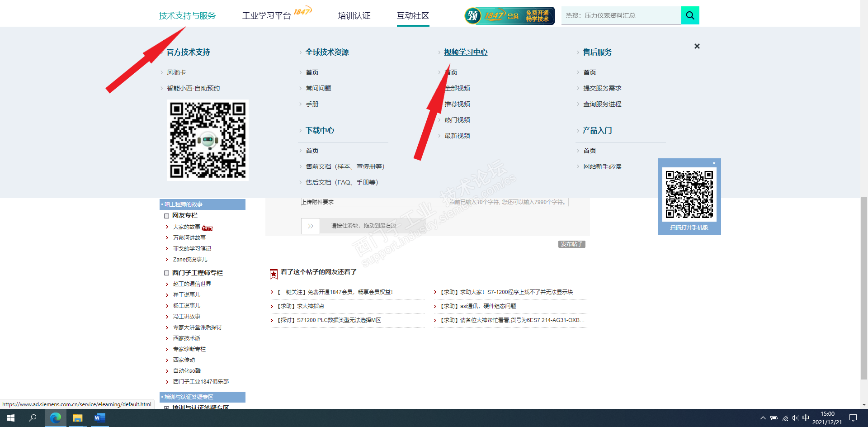The height and width of the screenshot is (427, 868).
Task: Open the Windows Start menu
Action: click(x=11, y=418)
